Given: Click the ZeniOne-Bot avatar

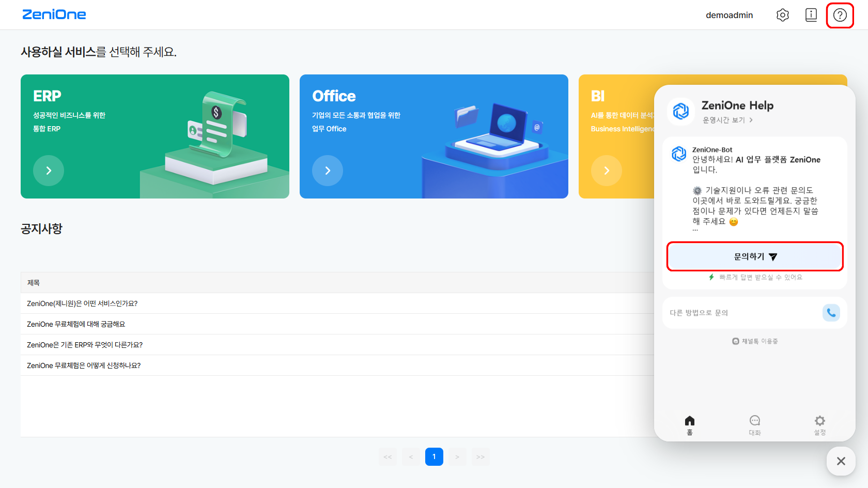Looking at the screenshot, I should pyautogui.click(x=679, y=154).
